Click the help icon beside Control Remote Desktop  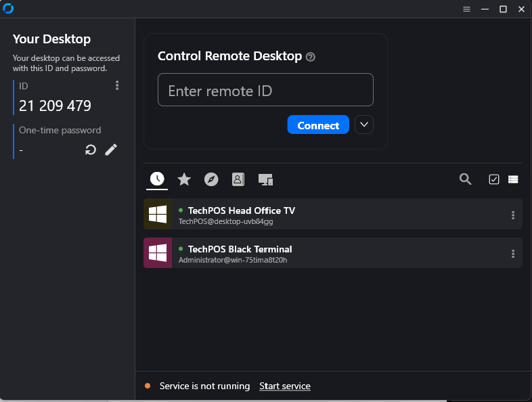tap(311, 57)
